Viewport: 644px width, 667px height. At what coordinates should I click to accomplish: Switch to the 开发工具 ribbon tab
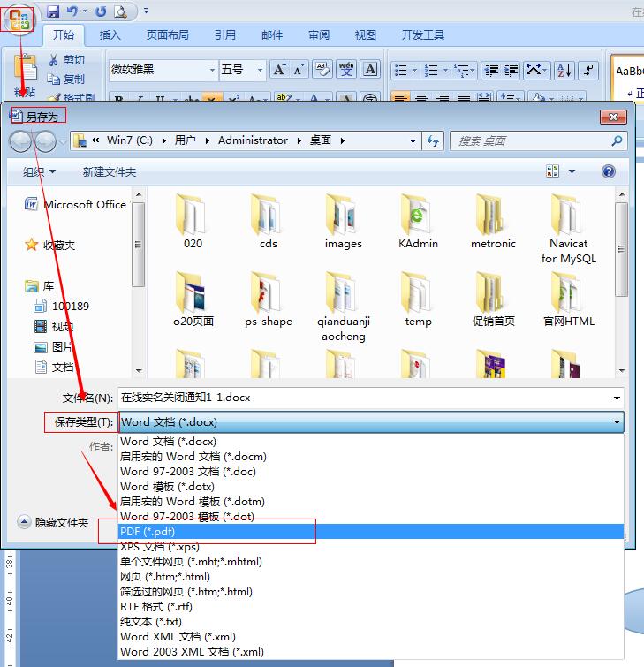(423, 34)
